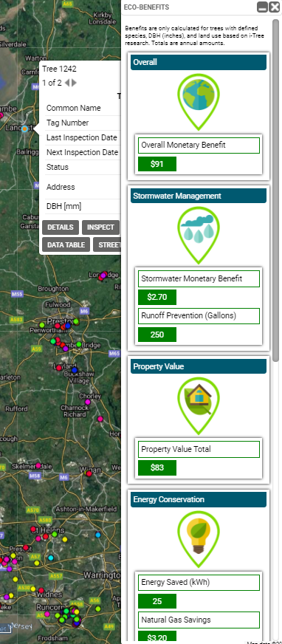Image resolution: width=282 pixels, height=644 pixels.
Task: Close the Eco-Benefits panel
Action: coord(274,7)
